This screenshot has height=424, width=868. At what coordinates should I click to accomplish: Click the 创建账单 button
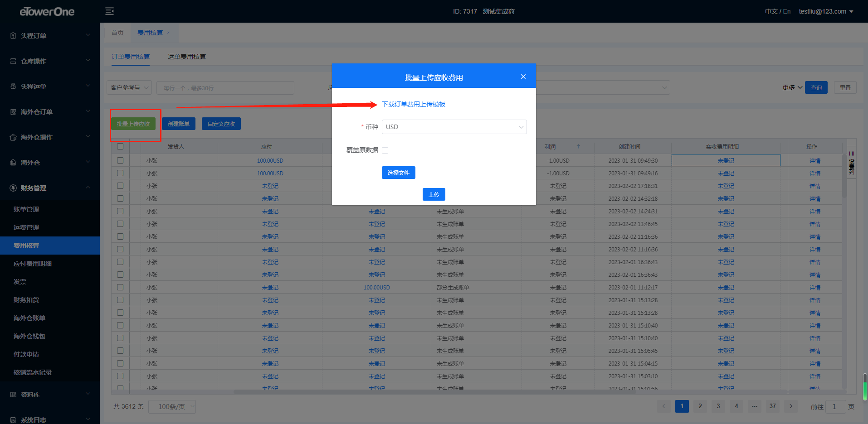coord(179,124)
